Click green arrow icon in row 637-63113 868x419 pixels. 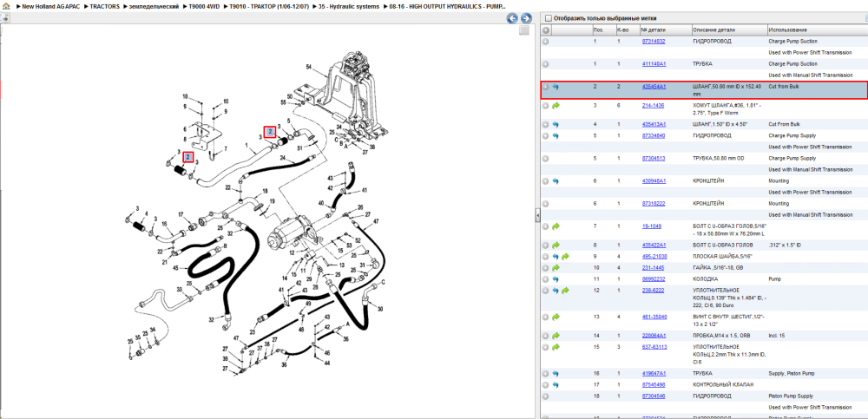[556, 347]
